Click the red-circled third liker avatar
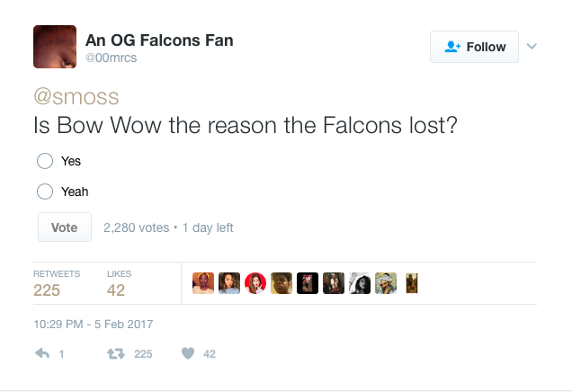This screenshot has width=572, height=392. (x=255, y=282)
